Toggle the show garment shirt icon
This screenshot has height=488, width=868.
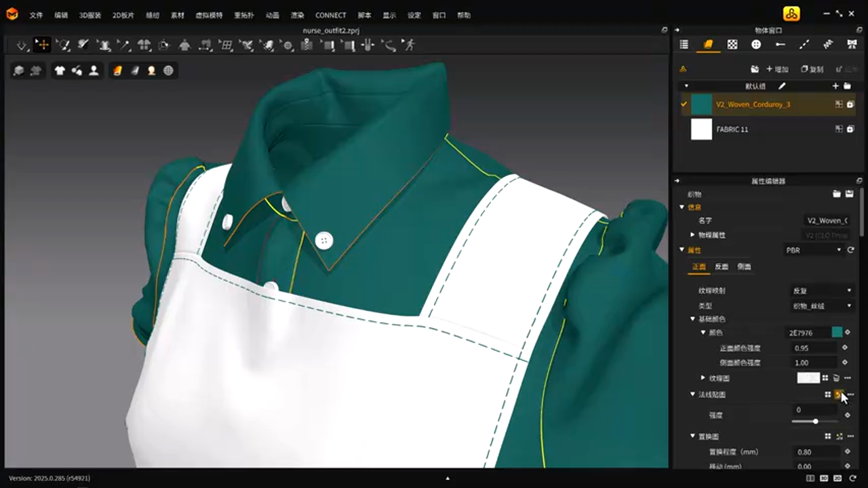(60, 70)
